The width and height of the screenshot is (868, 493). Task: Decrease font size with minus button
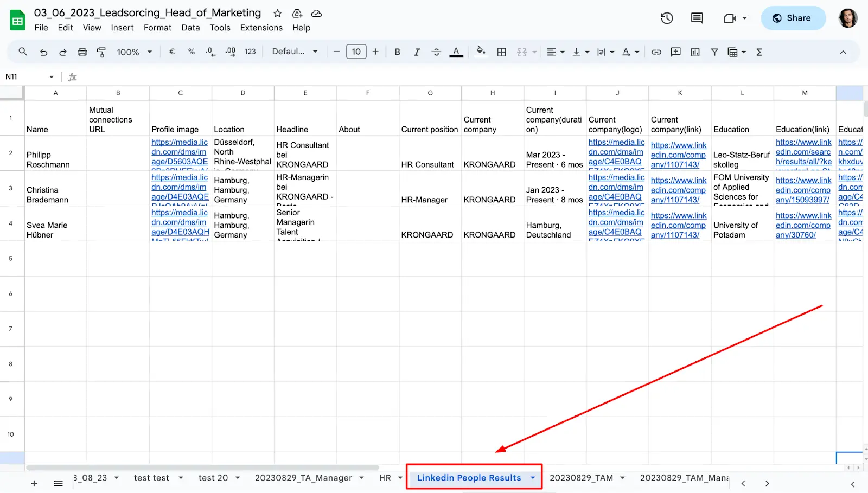(x=336, y=52)
